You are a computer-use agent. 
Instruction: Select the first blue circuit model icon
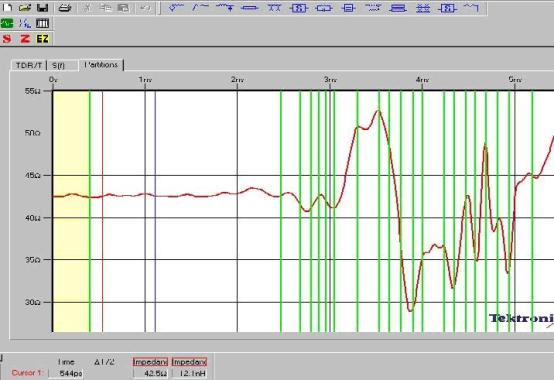[x=176, y=7]
